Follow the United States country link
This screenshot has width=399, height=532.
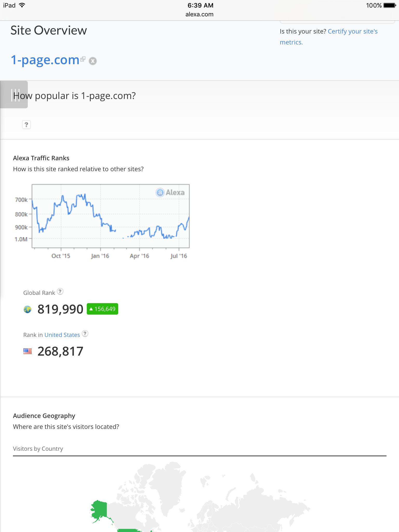pos(62,335)
